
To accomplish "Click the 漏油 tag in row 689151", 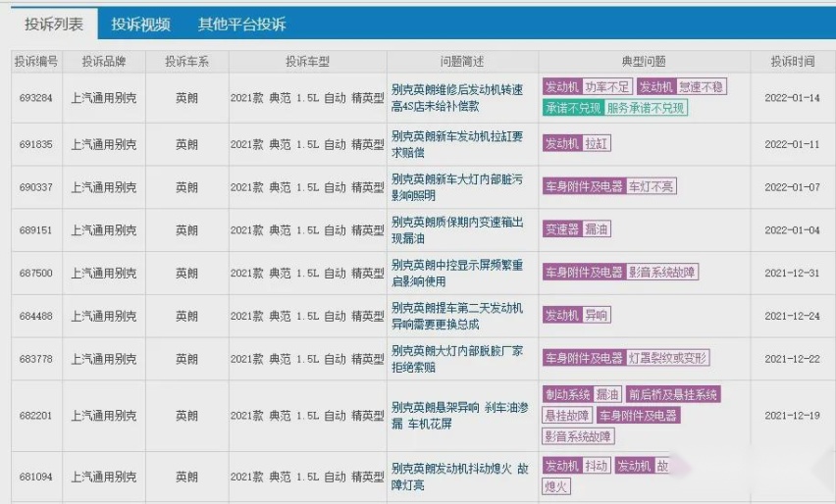I will coord(596,229).
